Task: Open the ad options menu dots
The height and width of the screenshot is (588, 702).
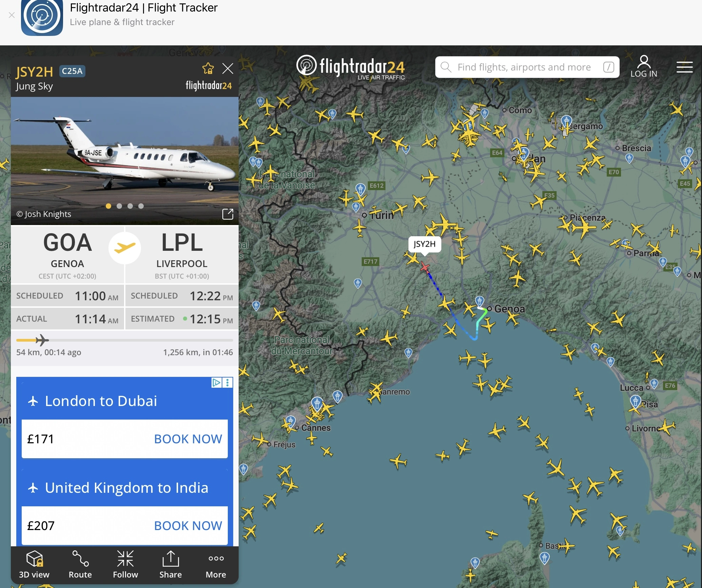Action: pyautogui.click(x=228, y=383)
